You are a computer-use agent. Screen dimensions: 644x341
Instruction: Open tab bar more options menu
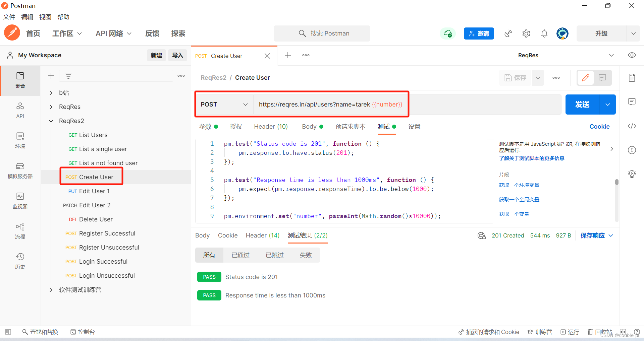[306, 55]
